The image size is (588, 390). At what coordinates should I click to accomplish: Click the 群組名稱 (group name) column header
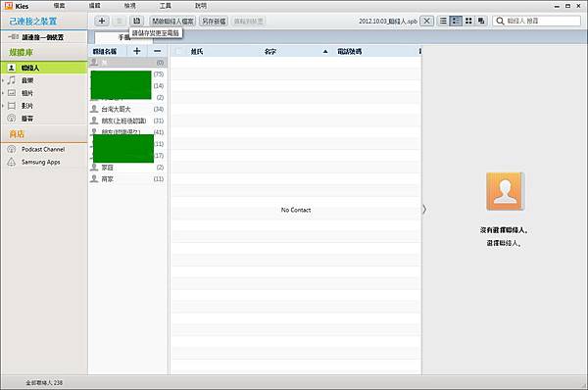(x=105, y=51)
